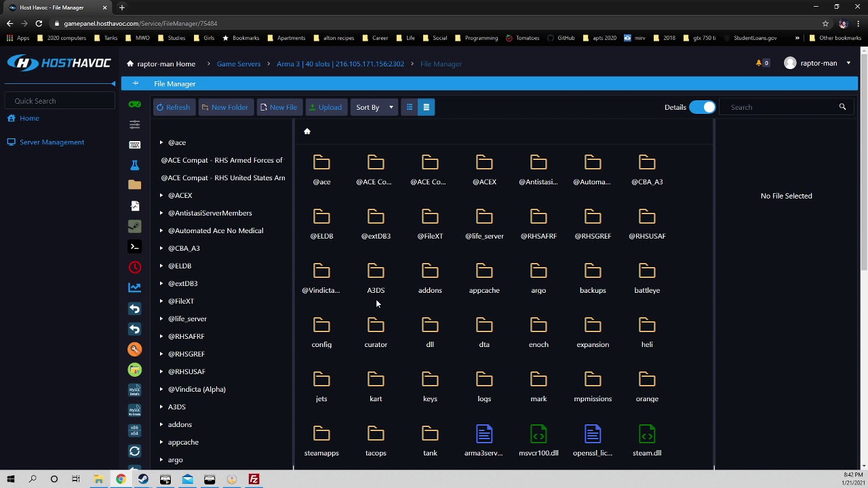Switch to list view icon
Image resolution: width=868 pixels, height=488 pixels.
point(410,107)
